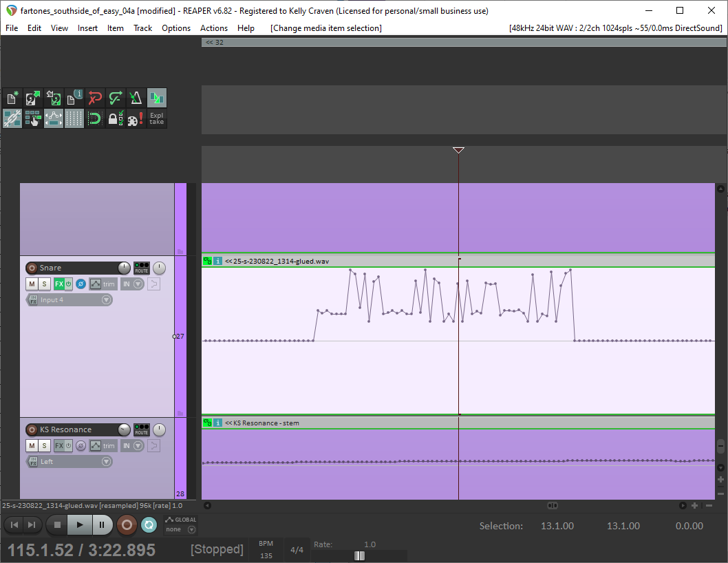Open the Left input dropdown on KS Resonance

106,461
